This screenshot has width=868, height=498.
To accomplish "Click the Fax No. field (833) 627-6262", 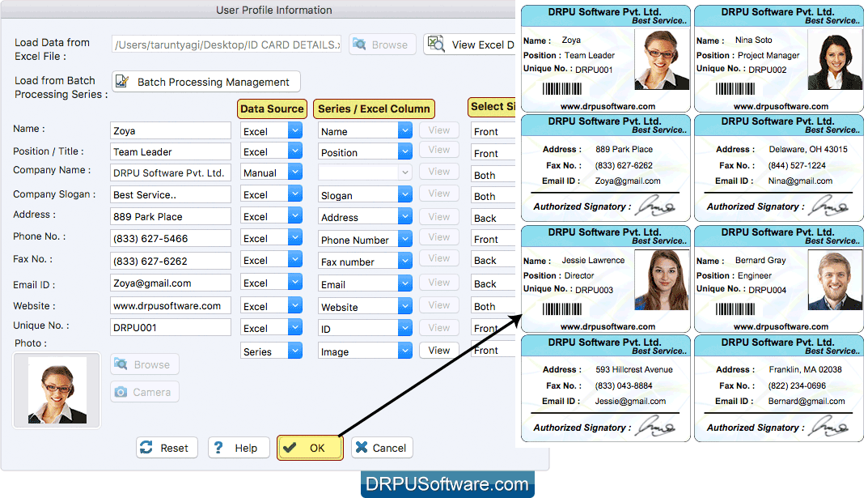I will (171, 261).
